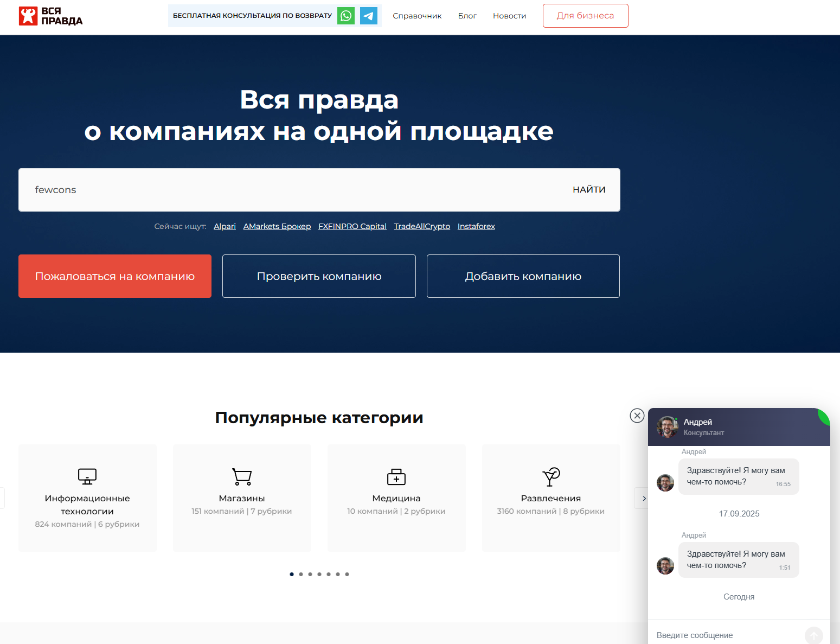Select the first carousel pagination dot

292,574
